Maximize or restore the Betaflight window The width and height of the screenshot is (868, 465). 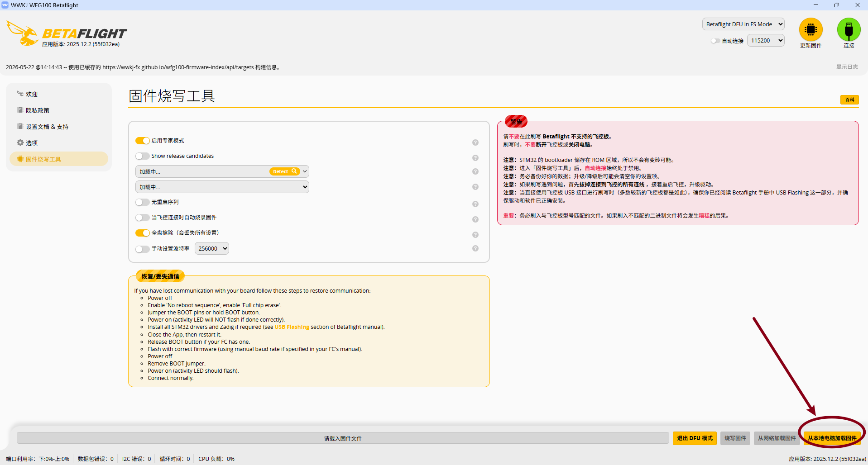click(837, 5)
